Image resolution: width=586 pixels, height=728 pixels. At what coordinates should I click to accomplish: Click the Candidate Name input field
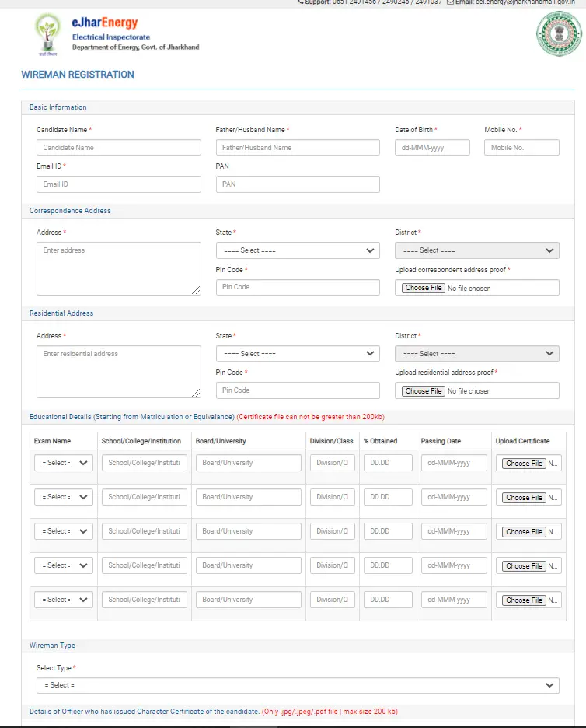click(118, 148)
